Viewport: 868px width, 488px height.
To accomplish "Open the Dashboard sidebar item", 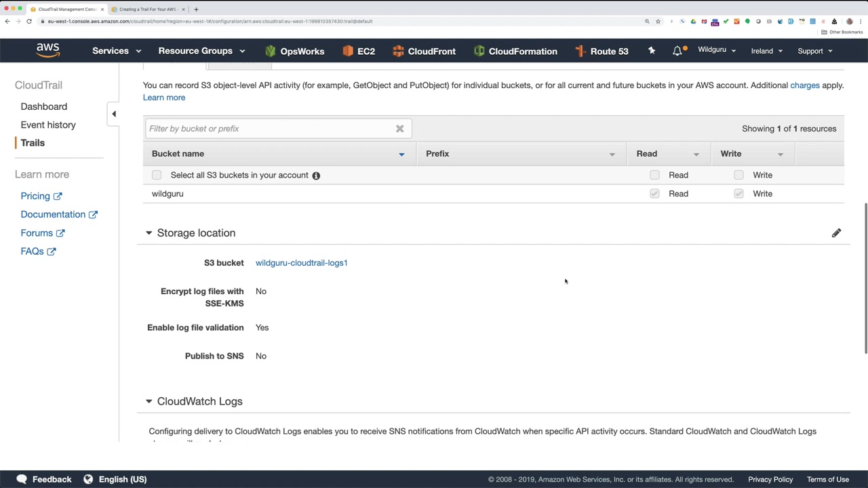I will point(44,106).
